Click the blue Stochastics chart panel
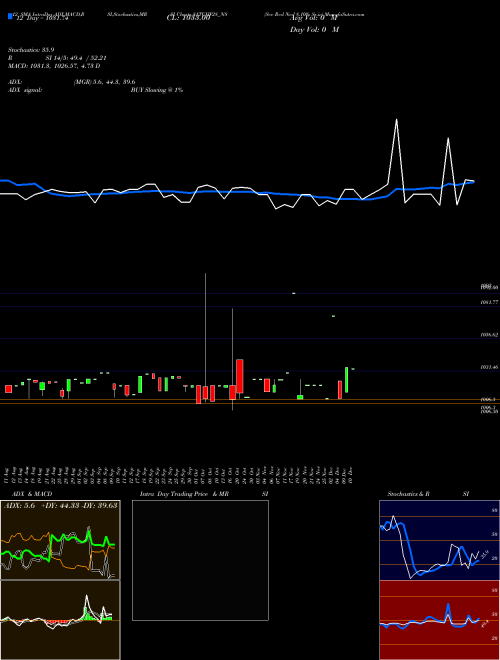The width and height of the screenshot is (500, 660). point(439,540)
